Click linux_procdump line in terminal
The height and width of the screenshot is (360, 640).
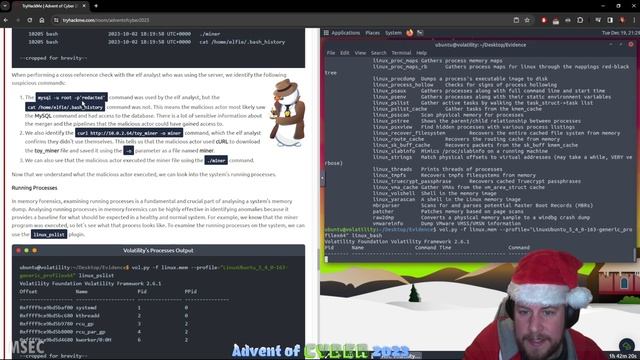[x=460, y=79]
